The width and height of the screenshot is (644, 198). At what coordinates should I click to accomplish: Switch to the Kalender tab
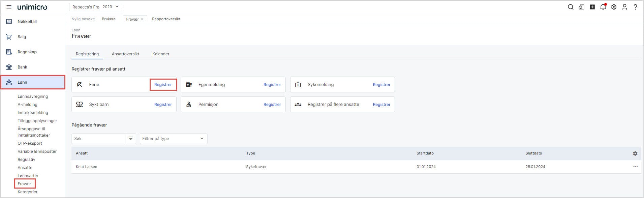(161, 54)
